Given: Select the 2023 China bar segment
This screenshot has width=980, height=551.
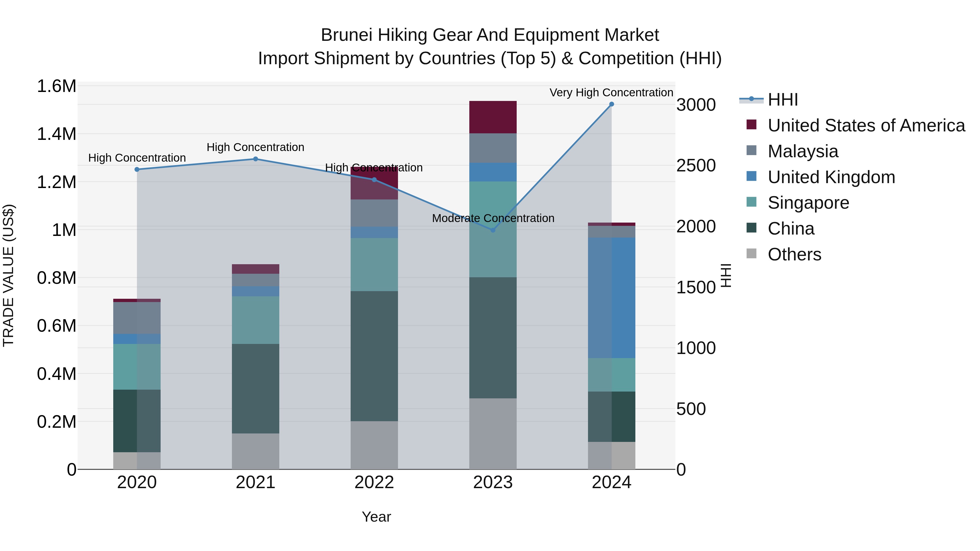Looking at the screenshot, I should [493, 338].
